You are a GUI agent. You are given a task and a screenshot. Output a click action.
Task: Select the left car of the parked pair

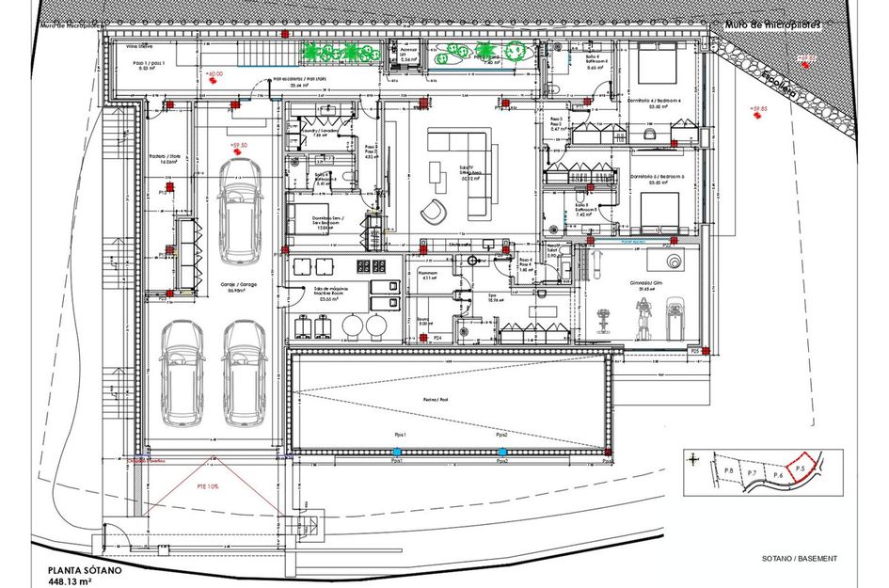tap(180, 373)
